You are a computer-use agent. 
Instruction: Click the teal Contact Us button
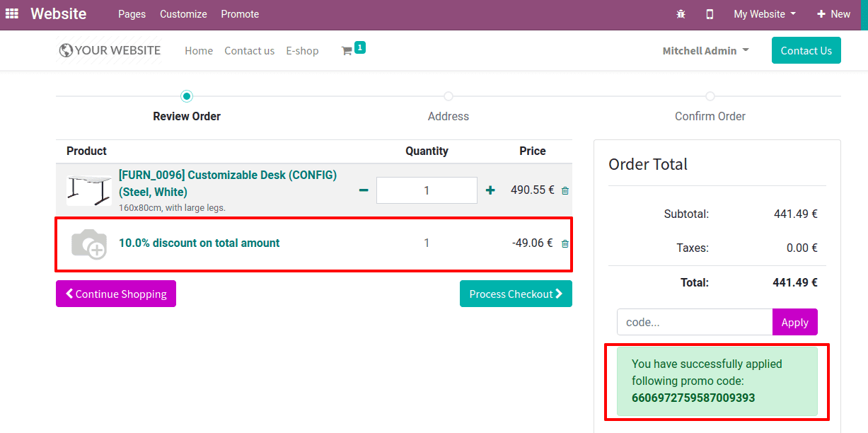coord(806,50)
